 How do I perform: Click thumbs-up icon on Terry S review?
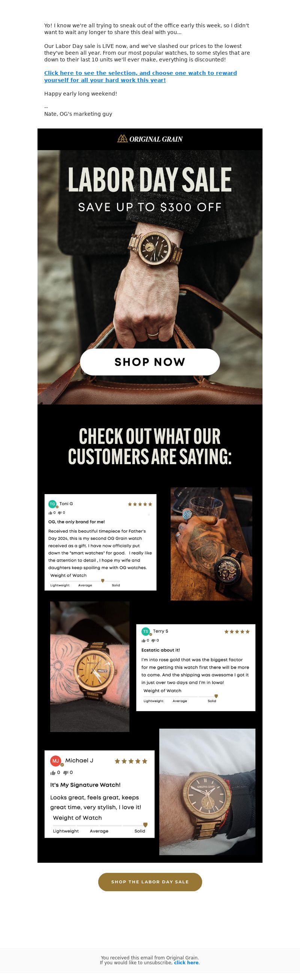click(x=144, y=641)
